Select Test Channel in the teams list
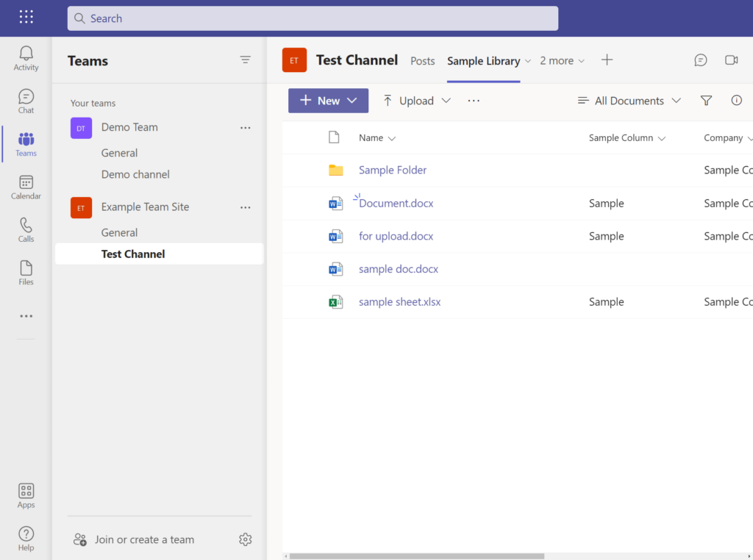Image resolution: width=753 pixels, height=560 pixels. click(x=160, y=254)
